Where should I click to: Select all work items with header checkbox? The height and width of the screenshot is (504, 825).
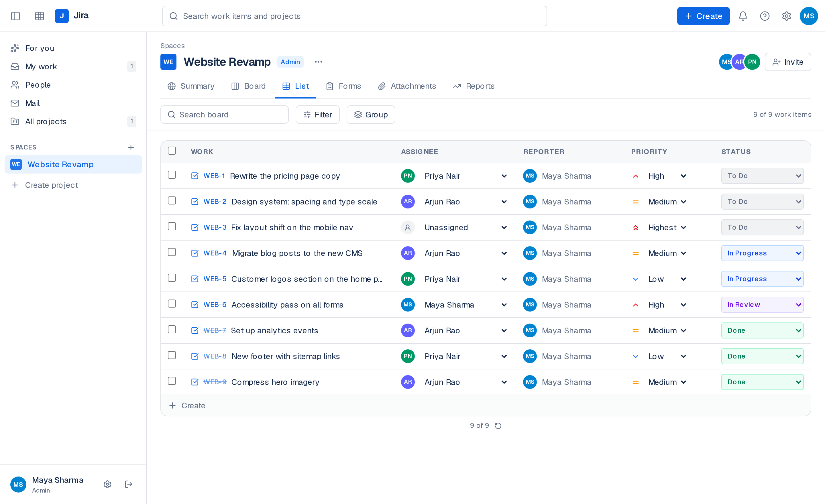(172, 151)
